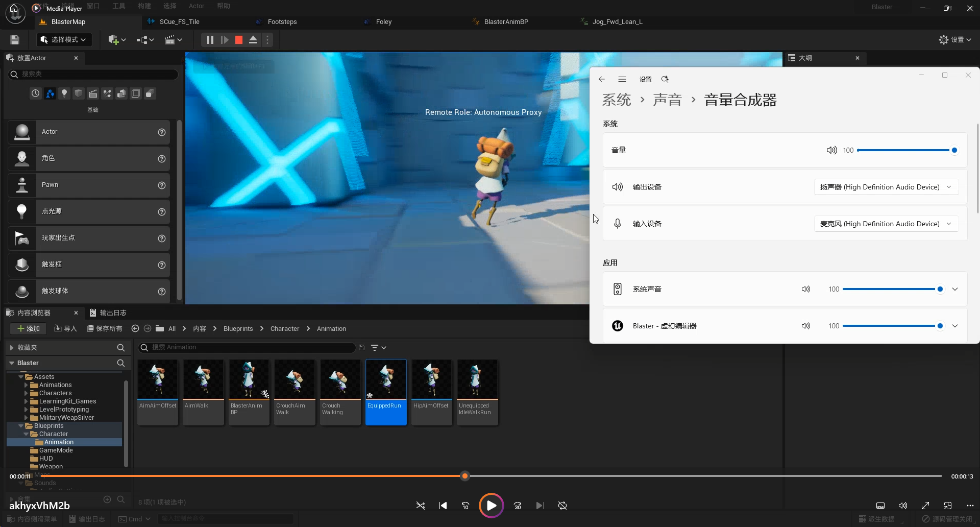The width and height of the screenshot is (980, 527).
Task: Click the Import button in content browser
Action: click(x=66, y=329)
